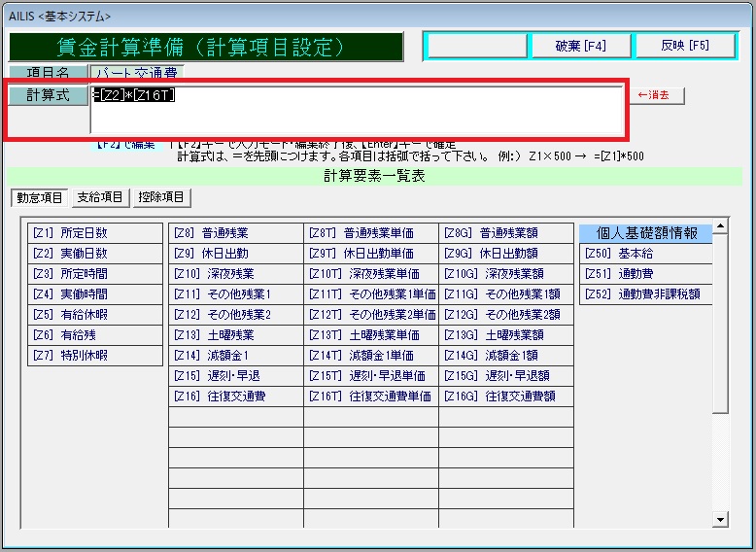Select [Z9T] 休日出勤単価 cell
Image resolution: width=756 pixels, height=552 pixels.
tap(370, 254)
